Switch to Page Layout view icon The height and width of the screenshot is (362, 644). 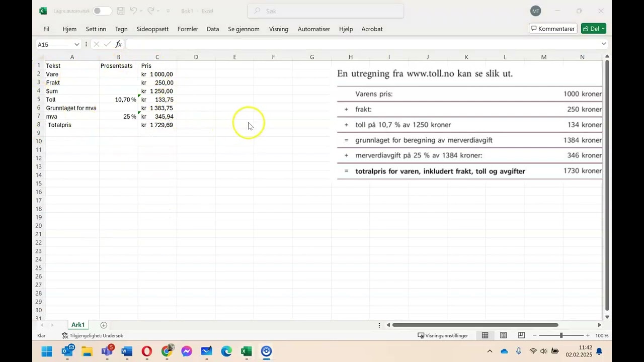pos(503,335)
